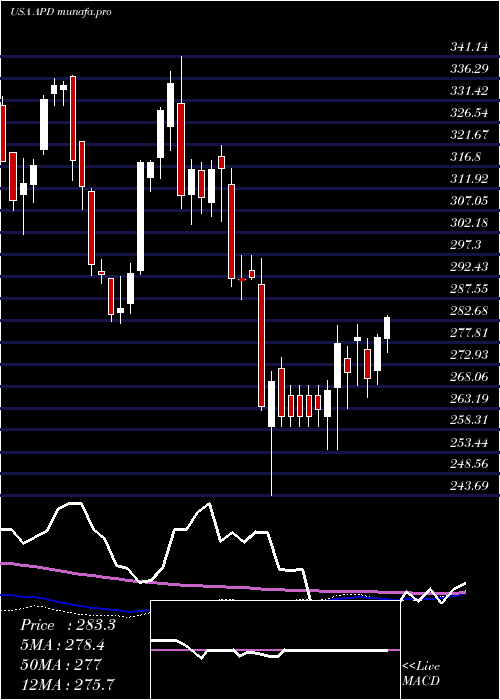Image resolution: width=500 pixels, height=700 pixels.
Task: Click the Price : 283.3 readout
Action: click(68, 625)
